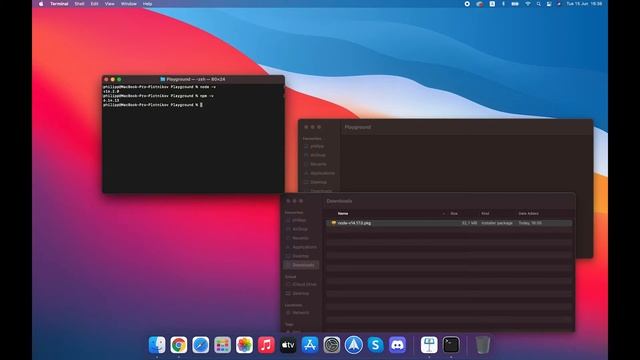The width and height of the screenshot is (640, 360).
Task: Open Keynote from the Dock
Action: click(x=429, y=345)
